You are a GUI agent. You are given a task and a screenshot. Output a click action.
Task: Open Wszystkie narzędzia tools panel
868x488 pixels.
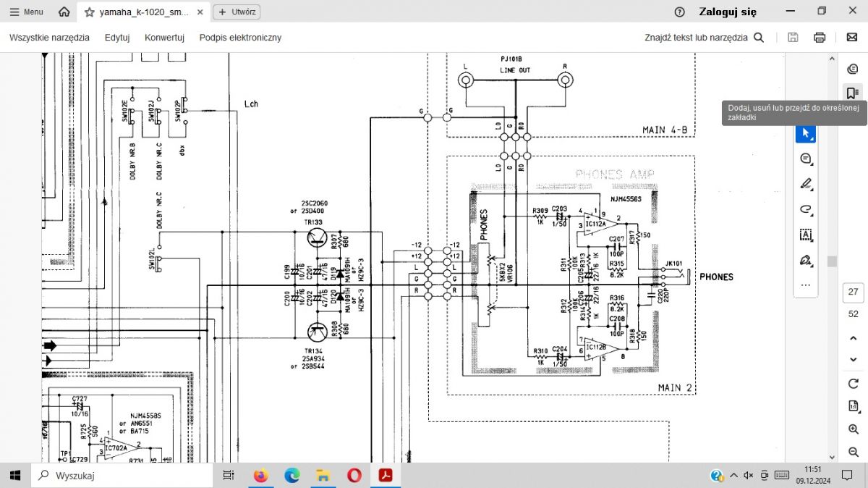tap(49, 38)
